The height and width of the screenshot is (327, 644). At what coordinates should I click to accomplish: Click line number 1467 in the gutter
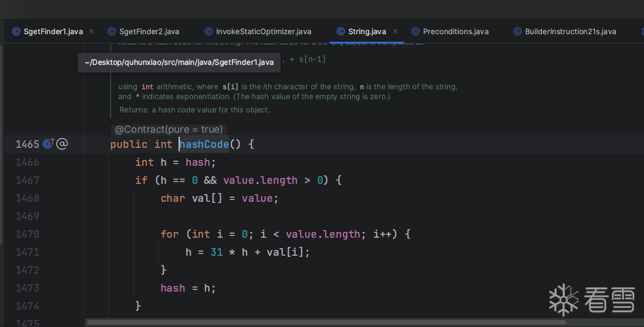27,180
